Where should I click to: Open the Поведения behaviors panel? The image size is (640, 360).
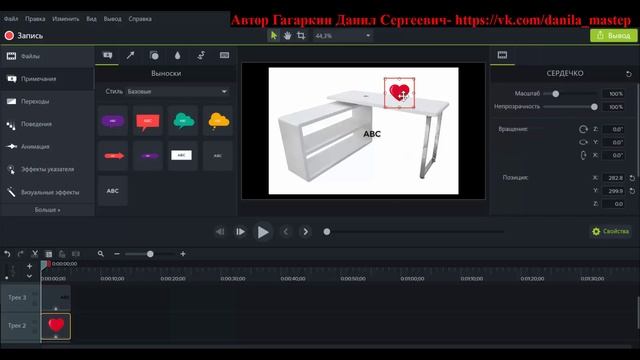pos(47,124)
